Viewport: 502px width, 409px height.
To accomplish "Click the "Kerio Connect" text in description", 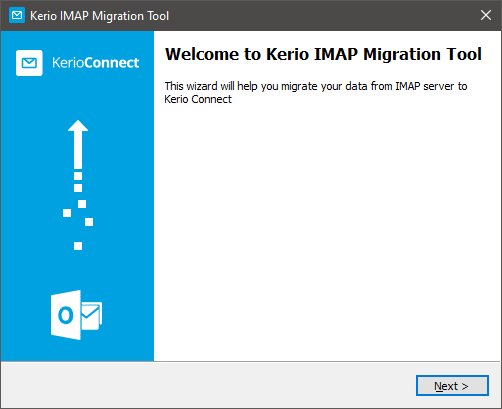I will point(198,99).
